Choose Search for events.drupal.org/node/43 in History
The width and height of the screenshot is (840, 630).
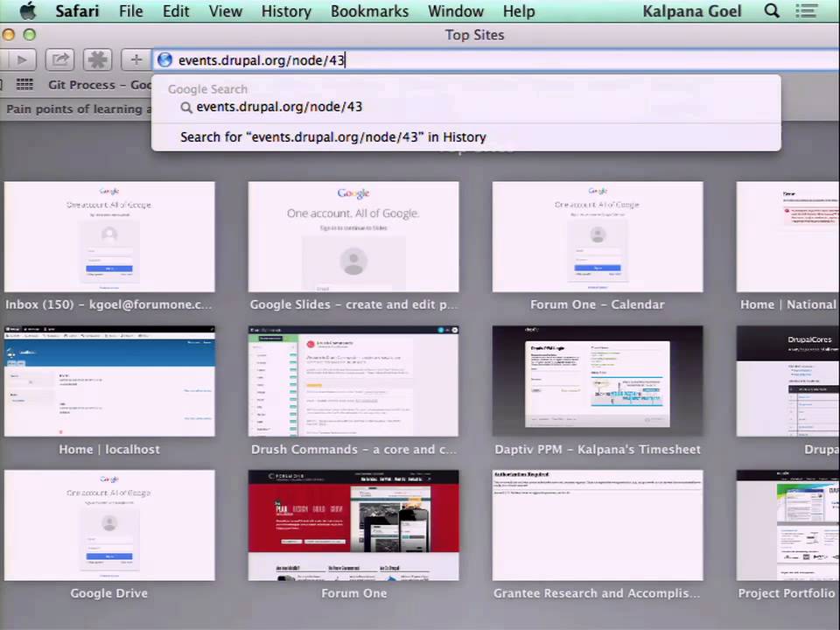click(466, 137)
